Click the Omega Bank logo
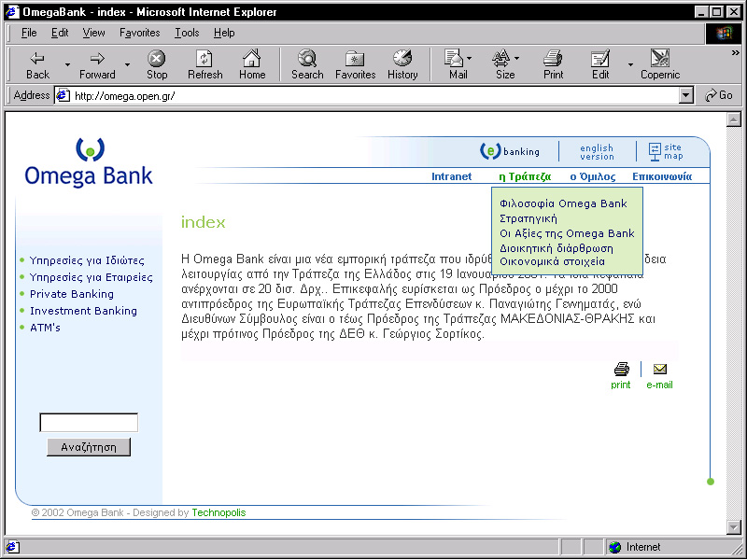This screenshot has width=747, height=560. 89,162
